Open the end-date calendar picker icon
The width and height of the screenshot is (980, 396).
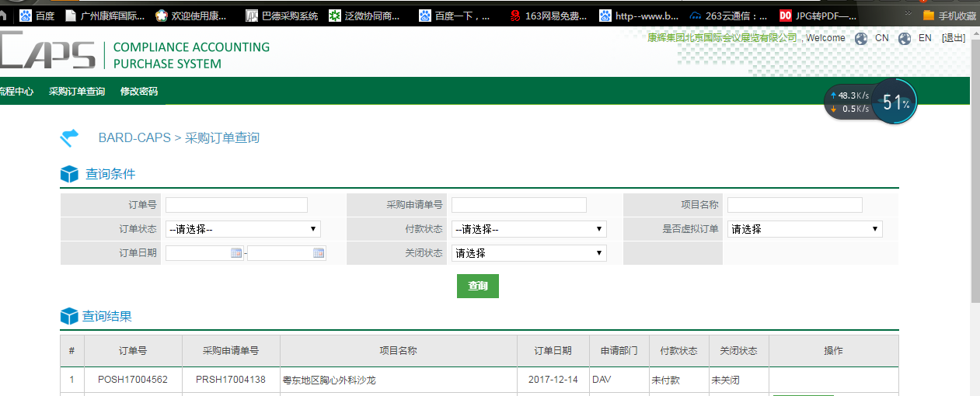tap(319, 253)
